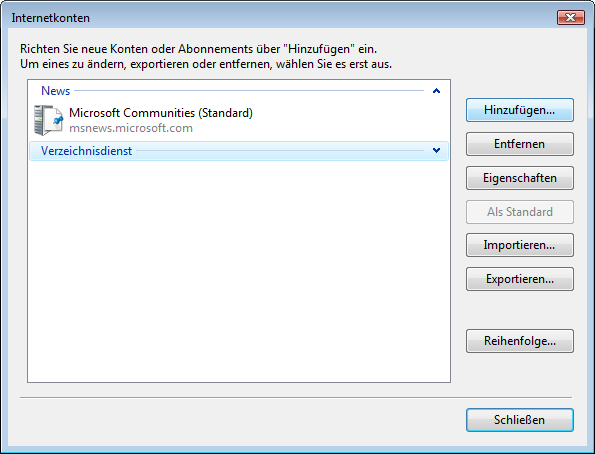This screenshot has height=454, width=595.
Task: Open Eigenschaften for the selected account
Action: point(519,178)
